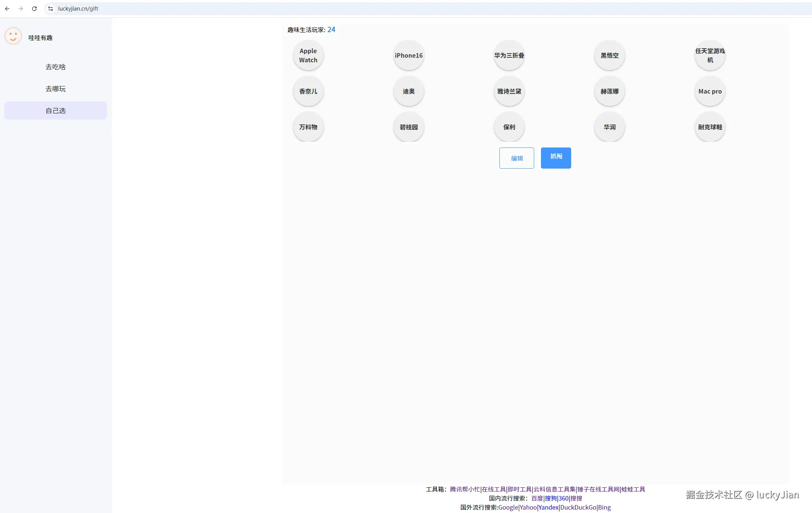Viewport: 812px width, 513px height.
Task: Select the Apple Watch gift bubble
Action: (x=308, y=55)
